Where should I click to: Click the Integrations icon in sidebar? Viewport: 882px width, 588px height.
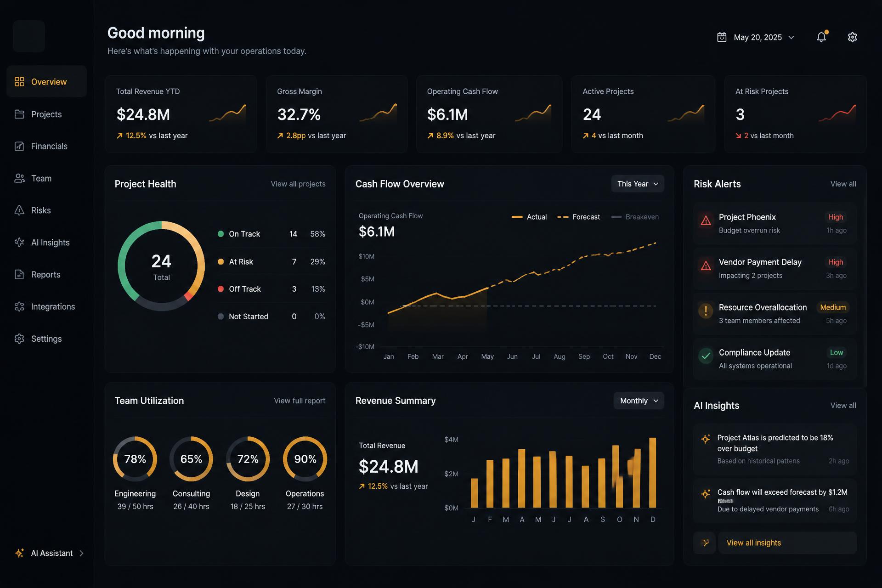(19, 306)
